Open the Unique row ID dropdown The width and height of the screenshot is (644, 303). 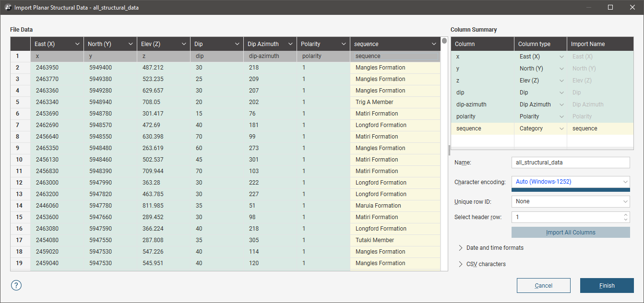pyautogui.click(x=571, y=201)
